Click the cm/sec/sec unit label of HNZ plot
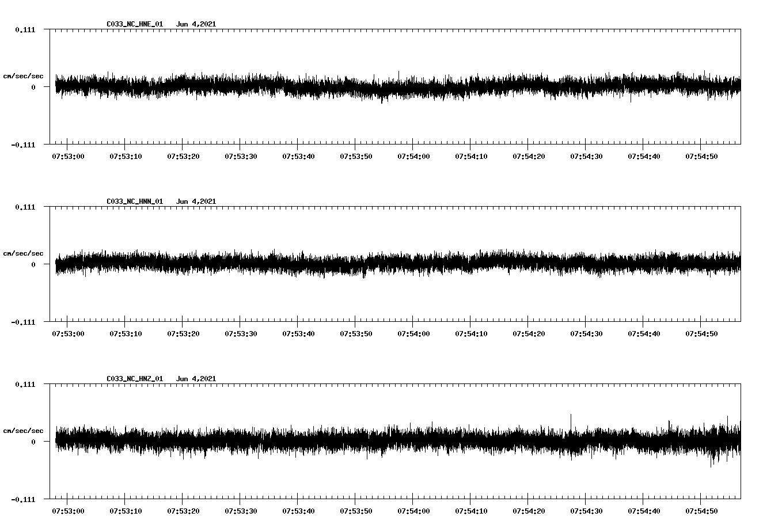782x532 pixels. click(x=23, y=431)
